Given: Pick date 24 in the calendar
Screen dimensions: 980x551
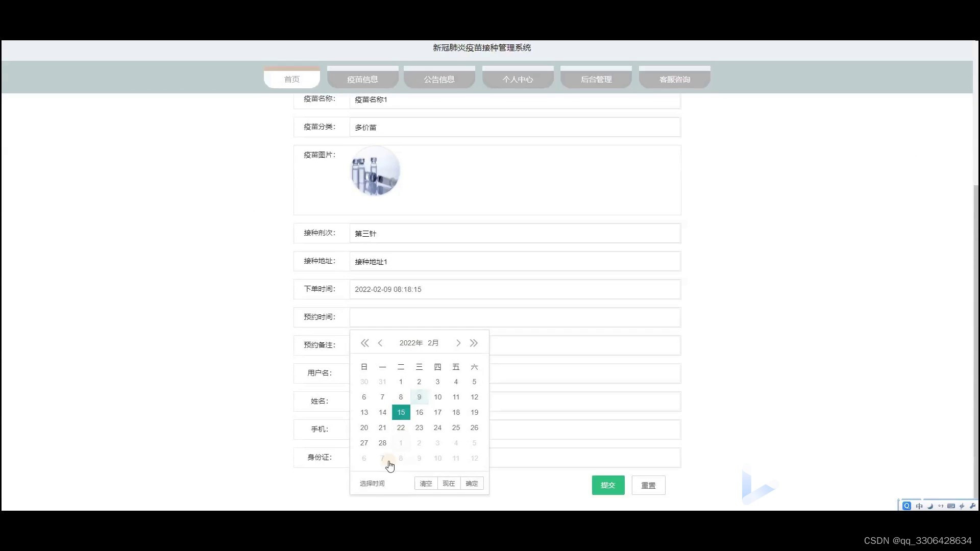Looking at the screenshot, I should pyautogui.click(x=437, y=428).
